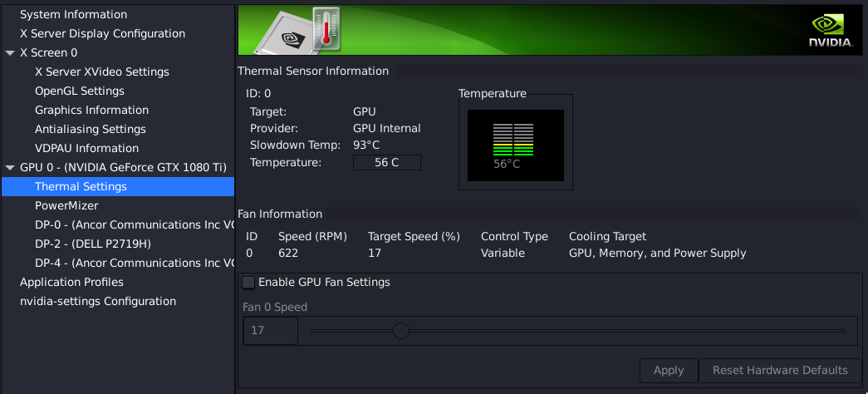Click Reset Hardware Defaults button

pos(779,371)
